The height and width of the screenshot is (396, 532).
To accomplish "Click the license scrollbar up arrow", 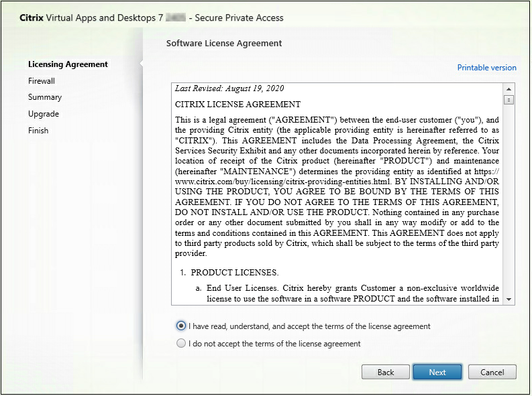I will pyautogui.click(x=509, y=89).
